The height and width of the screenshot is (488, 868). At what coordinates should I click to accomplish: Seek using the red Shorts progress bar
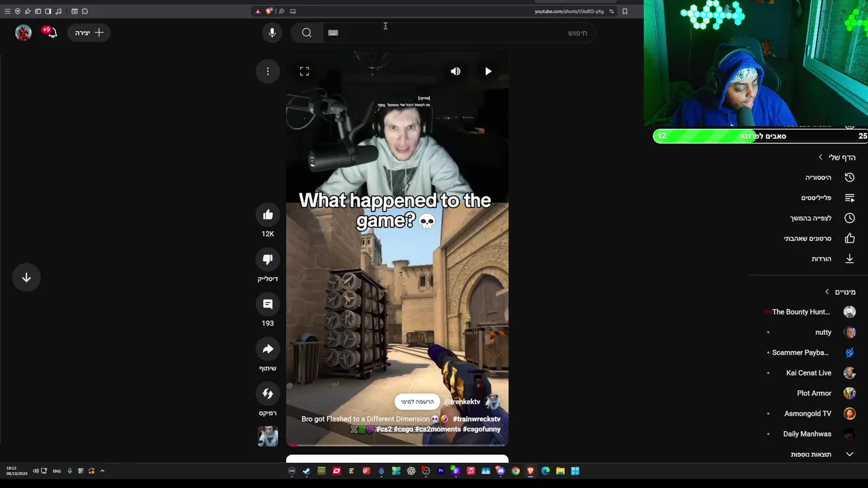coord(397,445)
